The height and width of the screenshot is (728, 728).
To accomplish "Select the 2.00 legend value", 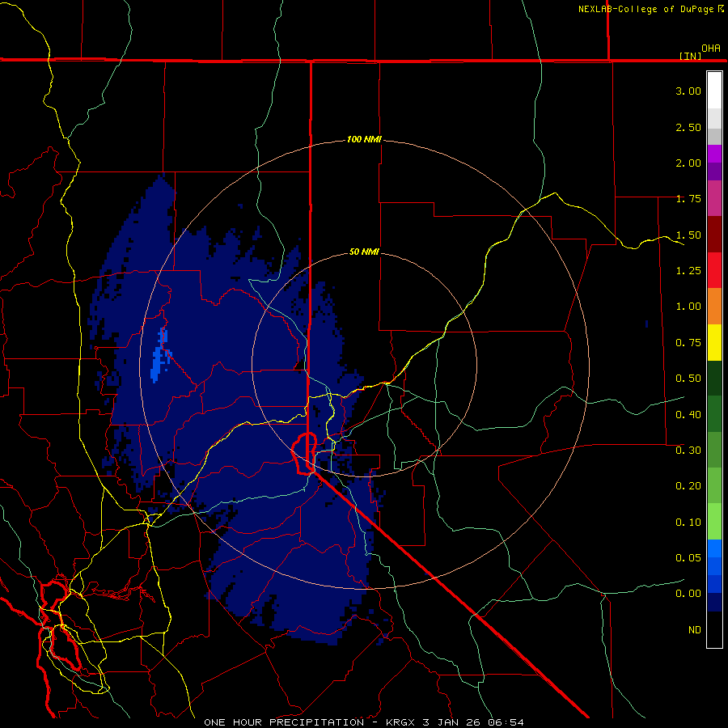I will tap(688, 163).
